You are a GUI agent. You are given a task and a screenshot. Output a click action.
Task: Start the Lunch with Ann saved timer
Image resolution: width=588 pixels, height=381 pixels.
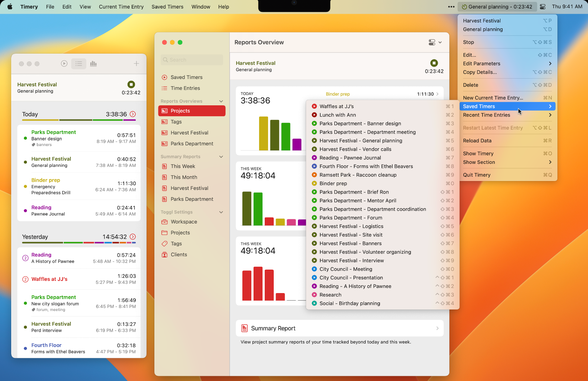(383, 115)
